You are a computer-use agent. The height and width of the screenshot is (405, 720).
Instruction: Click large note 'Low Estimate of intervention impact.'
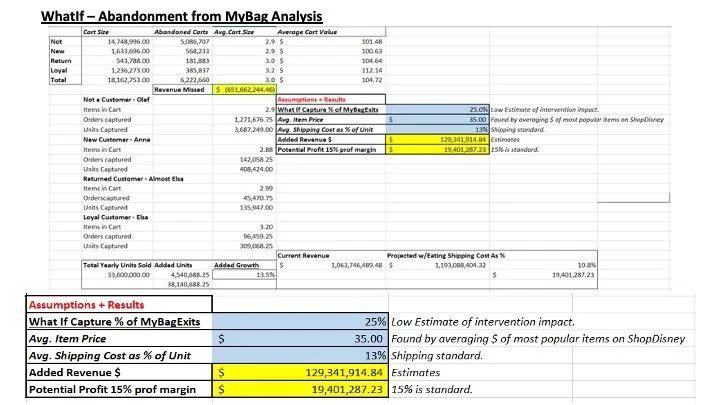483,322
